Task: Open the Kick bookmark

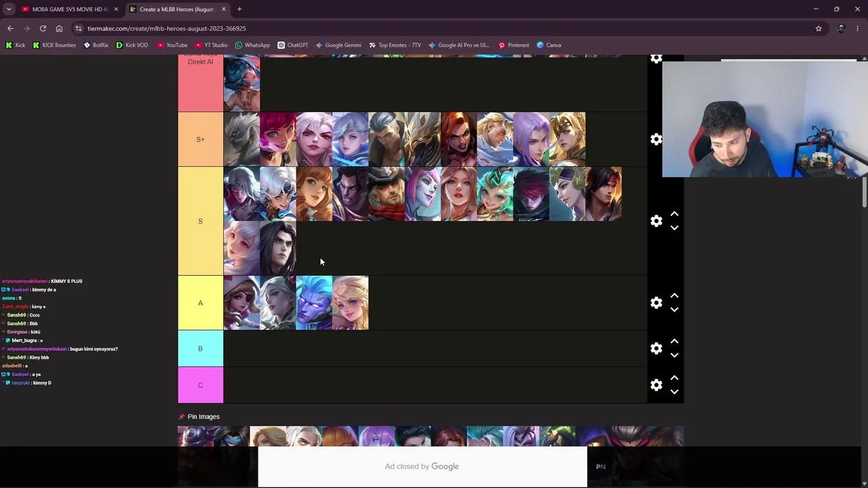Action: 16,45
